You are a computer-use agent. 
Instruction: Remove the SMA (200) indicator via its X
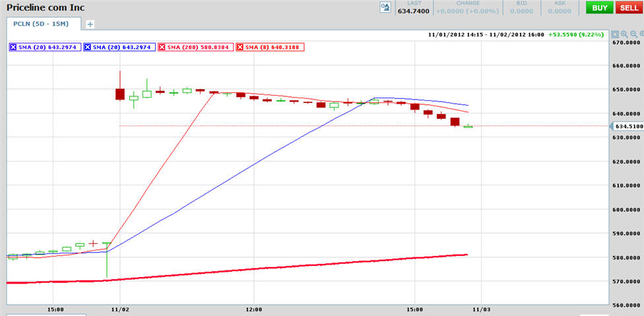162,47
